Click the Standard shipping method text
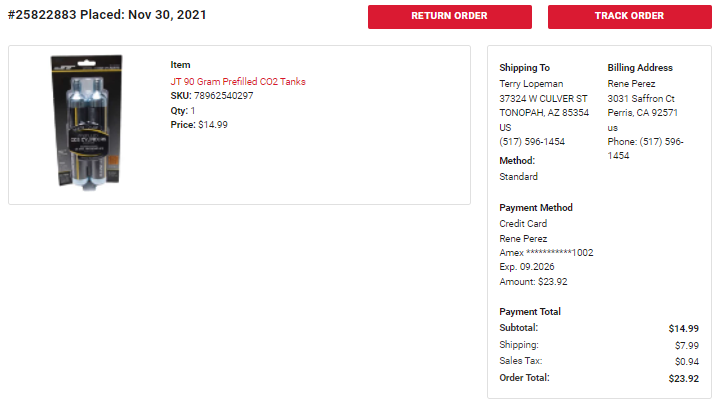 [x=518, y=177]
